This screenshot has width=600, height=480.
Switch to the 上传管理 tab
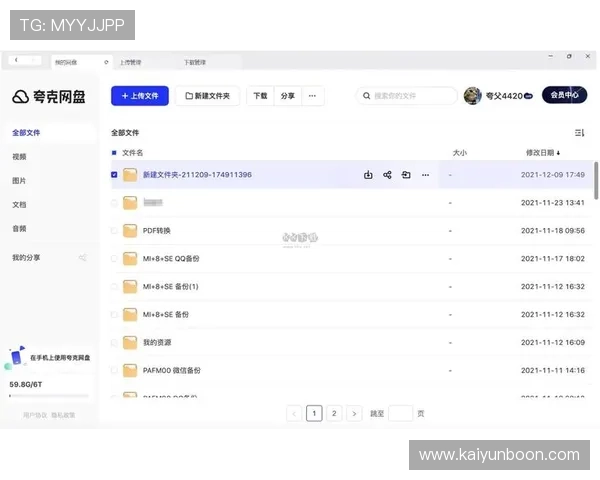click(130, 62)
